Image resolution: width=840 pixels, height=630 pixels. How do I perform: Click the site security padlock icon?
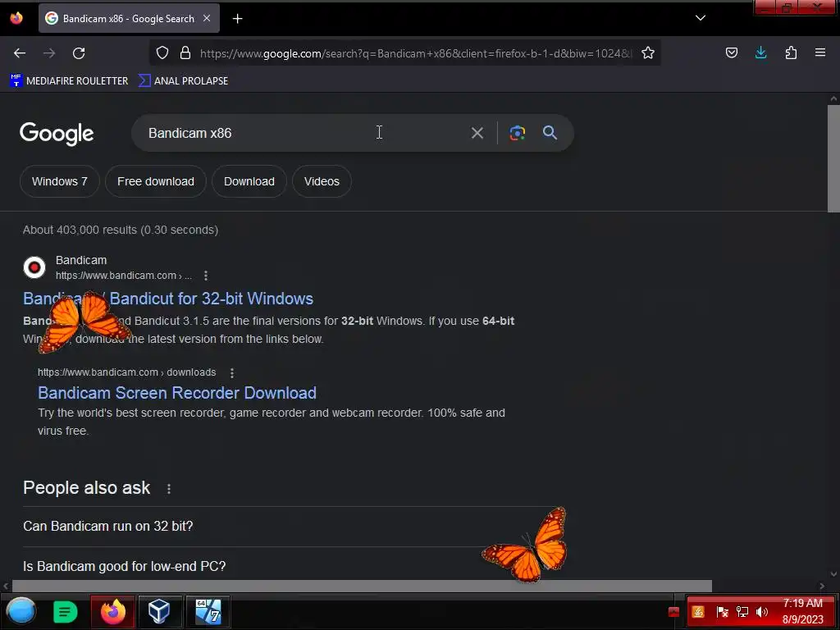[185, 52]
